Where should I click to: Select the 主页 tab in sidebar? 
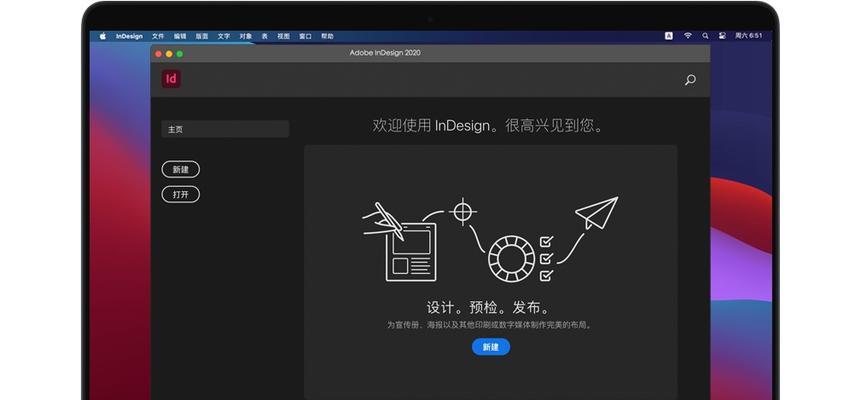(225, 129)
